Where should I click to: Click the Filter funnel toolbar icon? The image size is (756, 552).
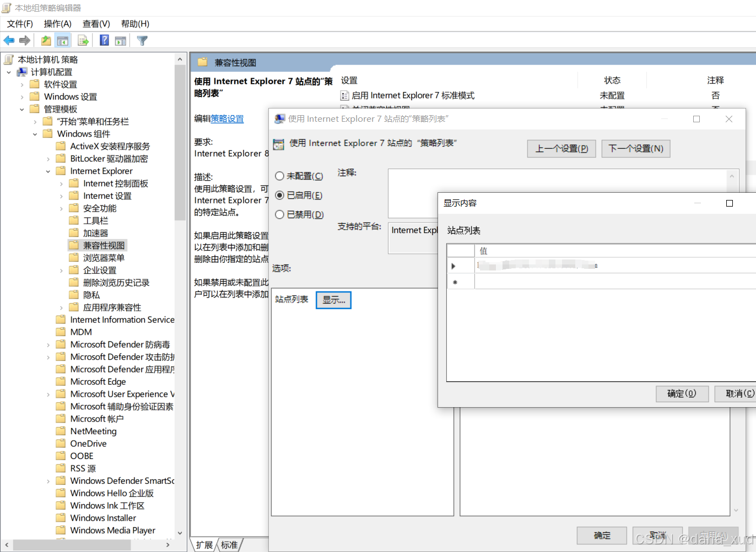tap(142, 40)
